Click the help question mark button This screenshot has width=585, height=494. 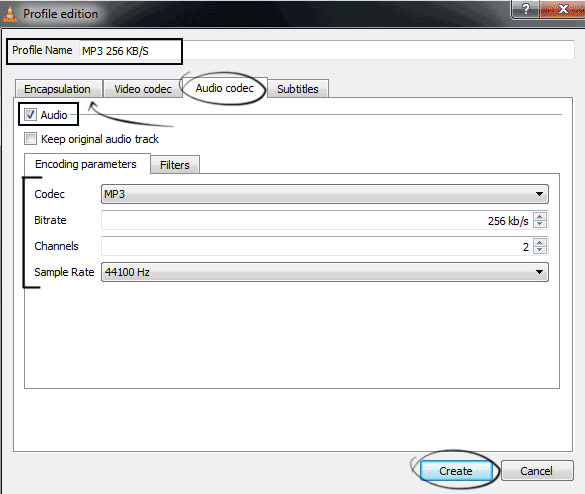point(525,9)
